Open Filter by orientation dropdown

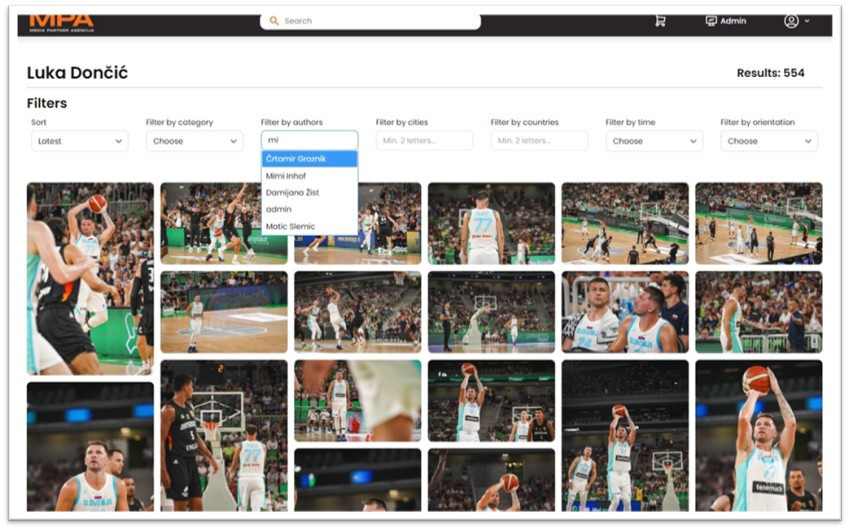[x=769, y=141]
